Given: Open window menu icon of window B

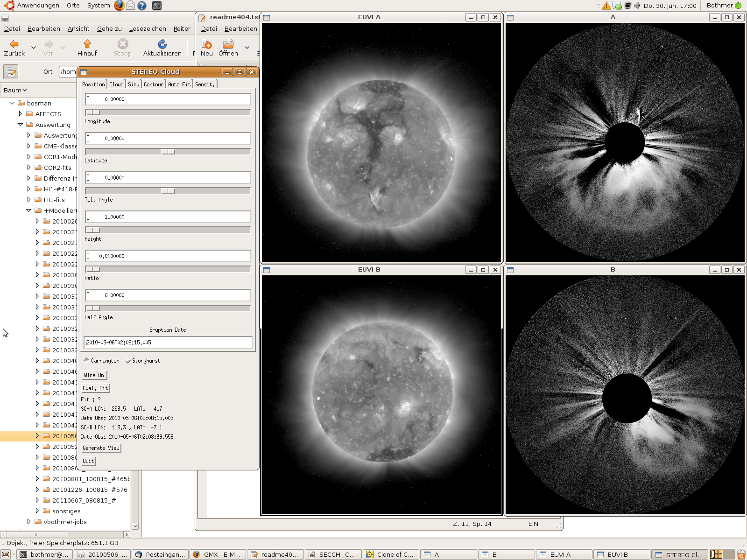Looking at the screenshot, I should click(x=510, y=270).
